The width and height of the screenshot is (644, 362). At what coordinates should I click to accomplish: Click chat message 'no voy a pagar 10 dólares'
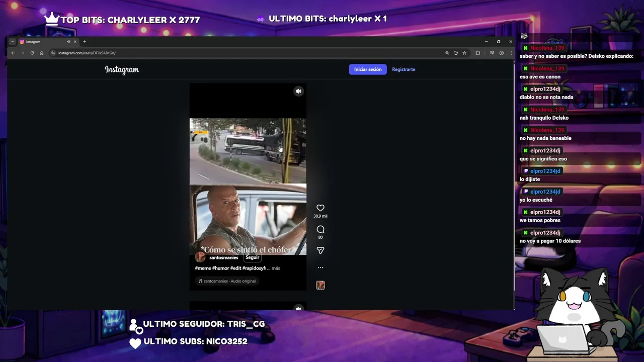click(550, 241)
